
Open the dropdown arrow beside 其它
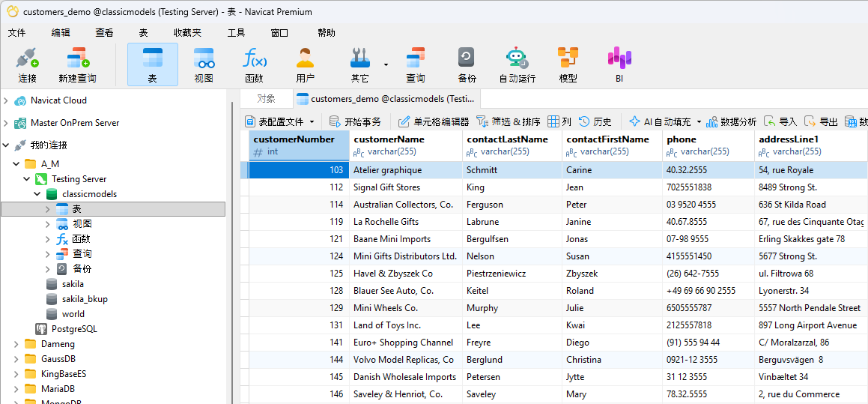386,64
